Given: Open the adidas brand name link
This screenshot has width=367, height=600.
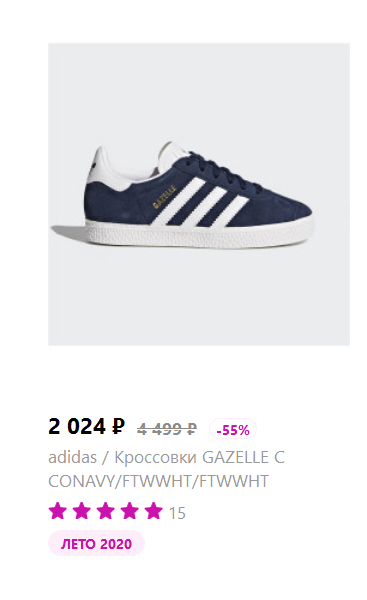Looking at the screenshot, I should pos(72,457).
